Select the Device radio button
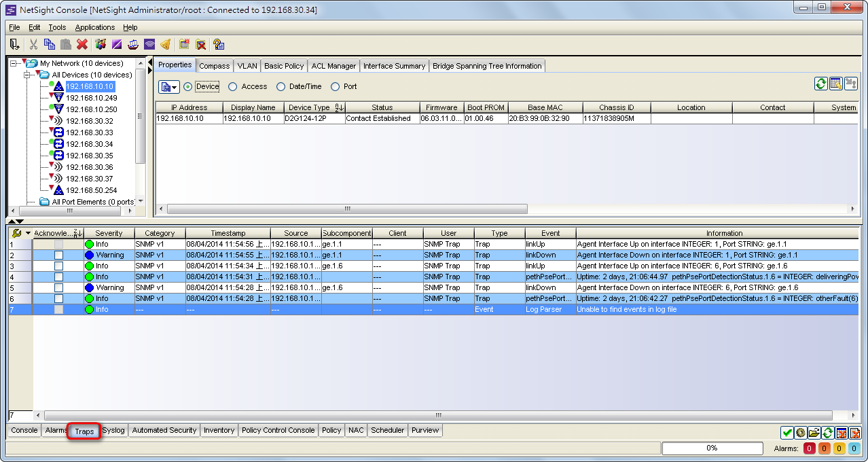868x462 pixels. 188,86
